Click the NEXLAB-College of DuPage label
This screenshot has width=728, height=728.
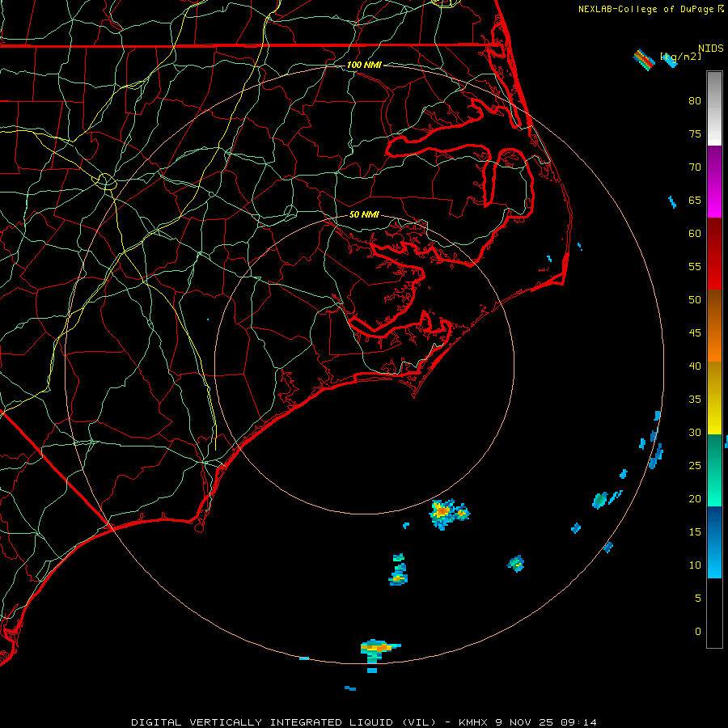pyautogui.click(x=645, y=9)
